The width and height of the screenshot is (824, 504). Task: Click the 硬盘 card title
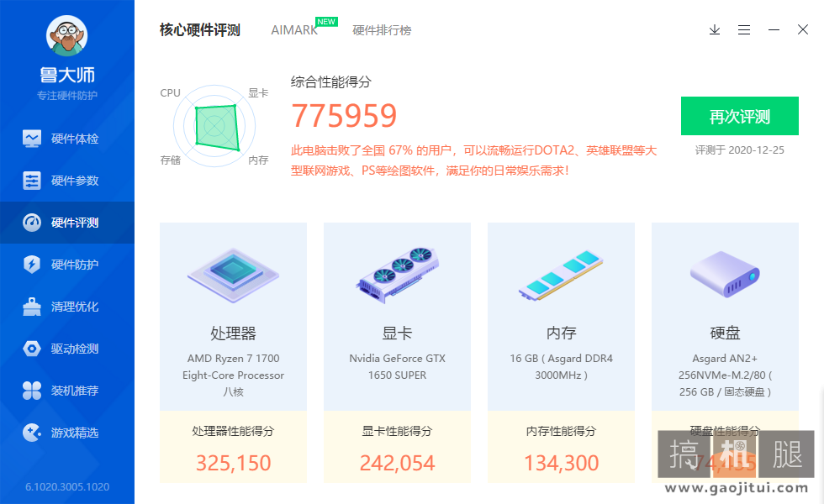(x=725, y=333)
